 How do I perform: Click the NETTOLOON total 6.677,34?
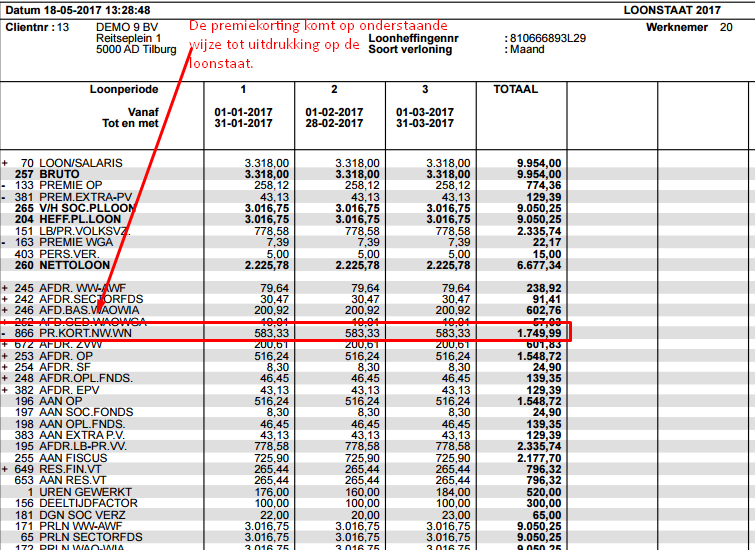[x=539, y=265]
